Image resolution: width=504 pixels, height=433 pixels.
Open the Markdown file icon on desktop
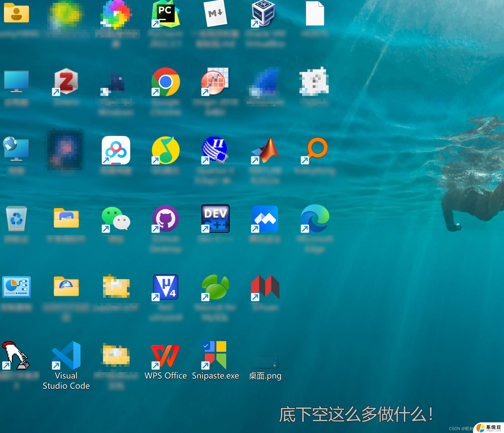[x=216, y=14]
